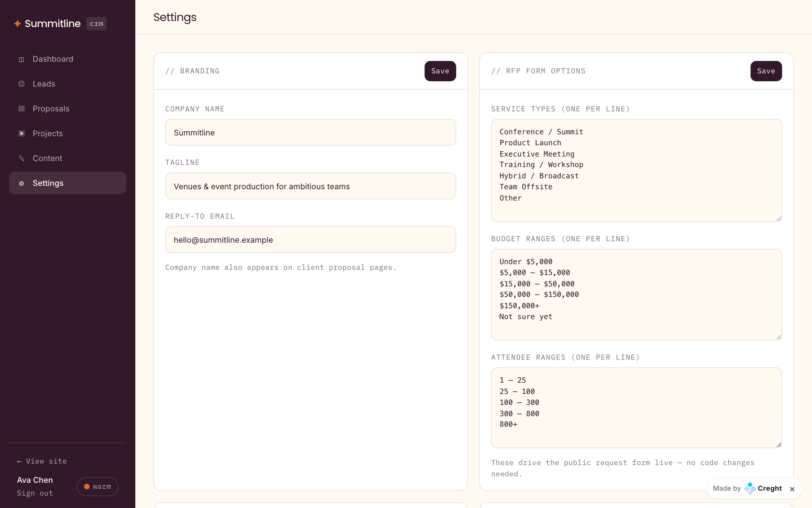
Task: Open the Proposals section
Action: point(68,109)
